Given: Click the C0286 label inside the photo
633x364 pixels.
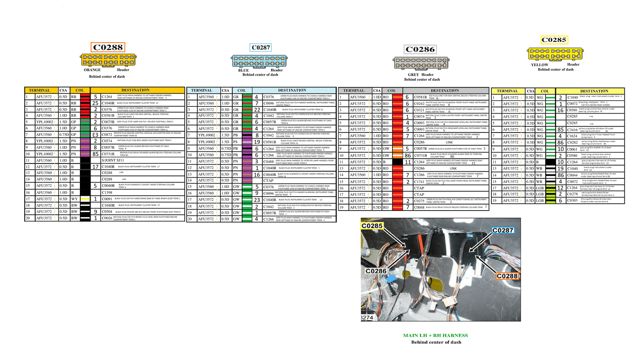Looking at the screenshot, I should pyautogui.click(x=376, y=271).
